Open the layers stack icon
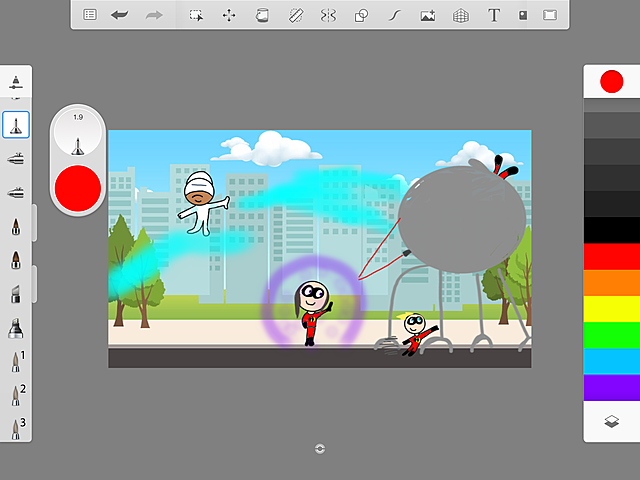The width and height of the screenshot is (640, 480). pyautogui.click(x=611, y=421)
